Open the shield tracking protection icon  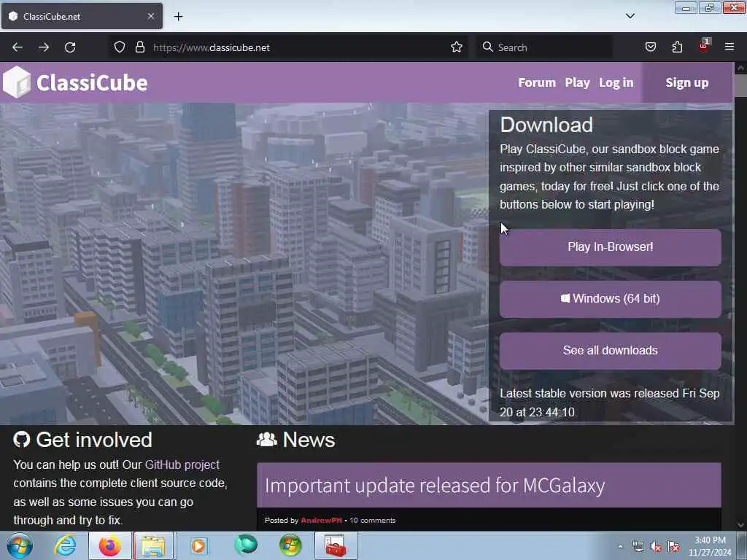click(120, 47)
